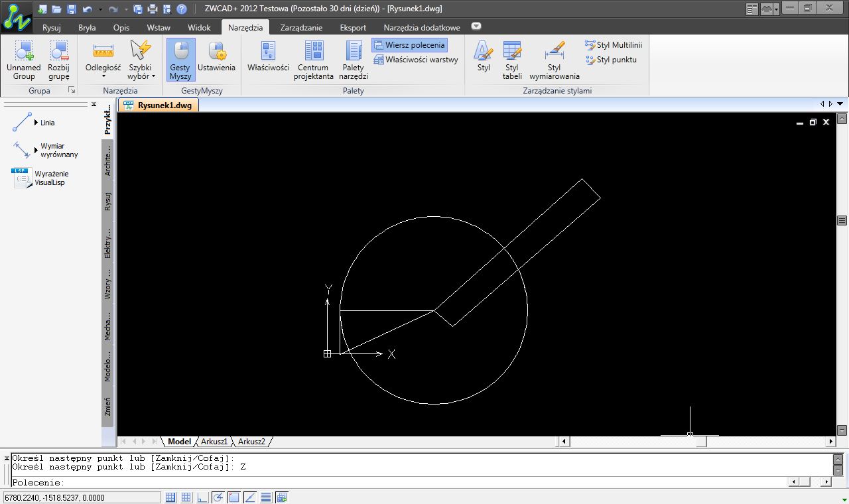
Task: Open Palety narzędzi palette
Action: point(354,60)
